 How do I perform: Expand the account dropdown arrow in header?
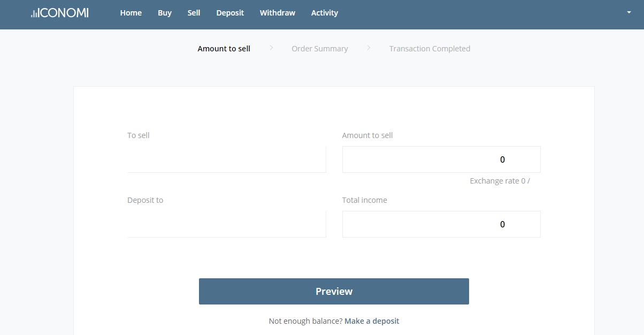(629, 12)
